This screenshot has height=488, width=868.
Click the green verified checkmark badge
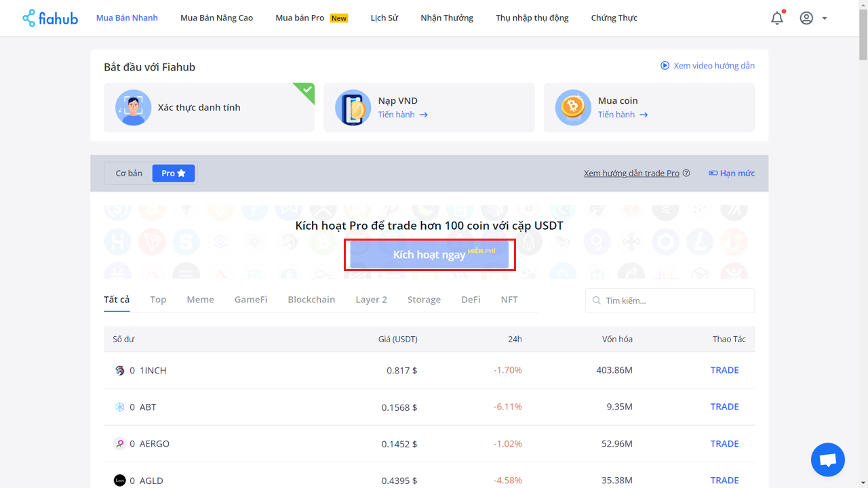(x=306, y=91)
